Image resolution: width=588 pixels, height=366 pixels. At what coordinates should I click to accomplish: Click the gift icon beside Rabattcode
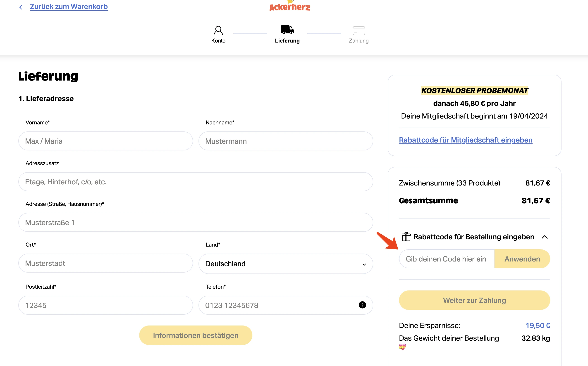(406, 236)
